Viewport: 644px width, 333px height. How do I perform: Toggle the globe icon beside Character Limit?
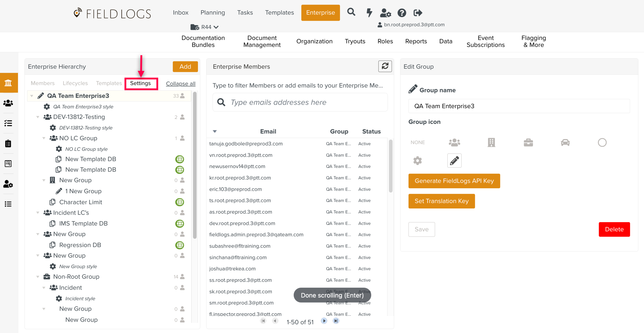180,202
